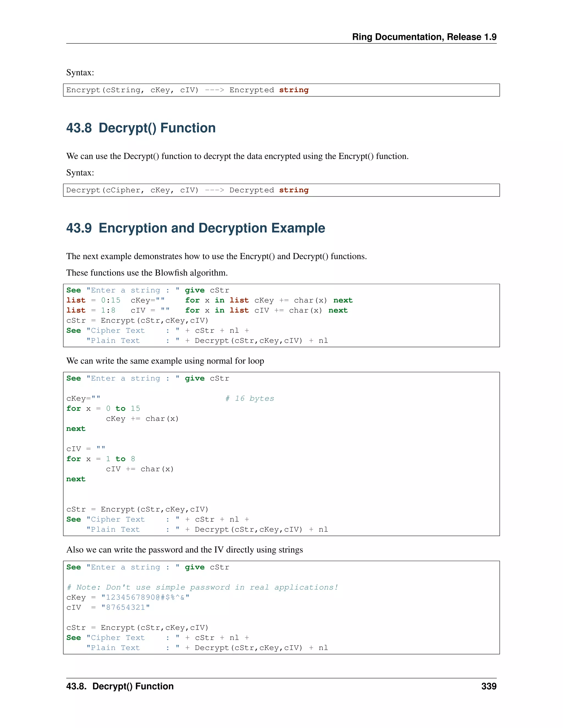
Task: Click the page number 339
Action: click(x=489, y=686)
